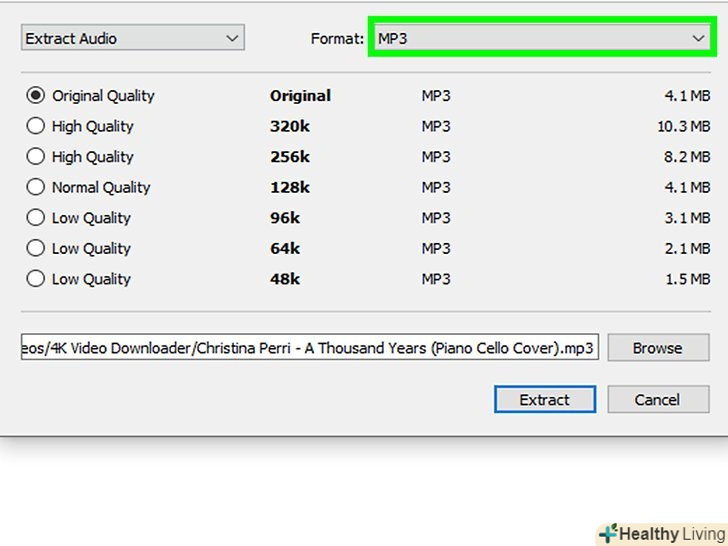Select the High Quality 256k radio button

(36, 157)
